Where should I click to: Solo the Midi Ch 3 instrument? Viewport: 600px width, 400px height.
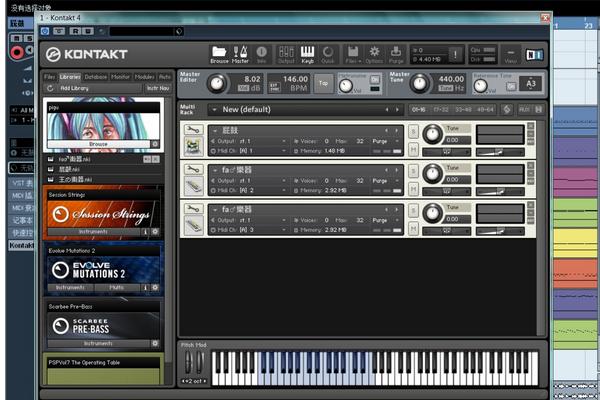tap(413, 210)
